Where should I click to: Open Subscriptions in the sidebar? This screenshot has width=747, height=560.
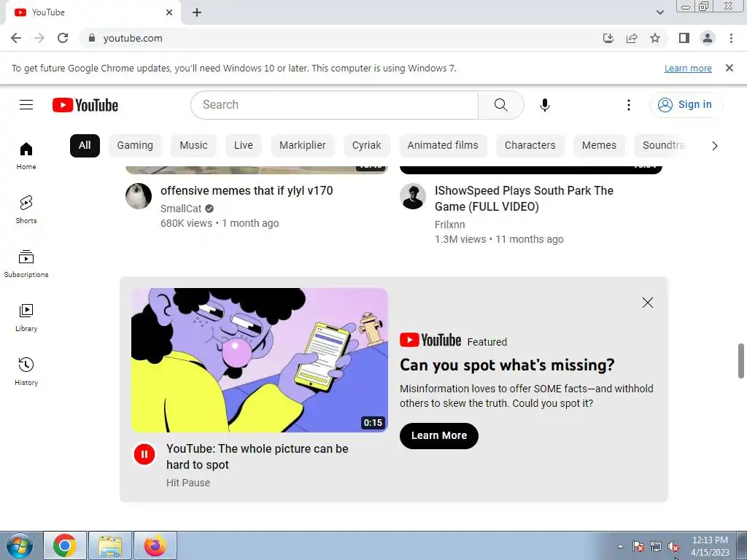coord(26,264)
